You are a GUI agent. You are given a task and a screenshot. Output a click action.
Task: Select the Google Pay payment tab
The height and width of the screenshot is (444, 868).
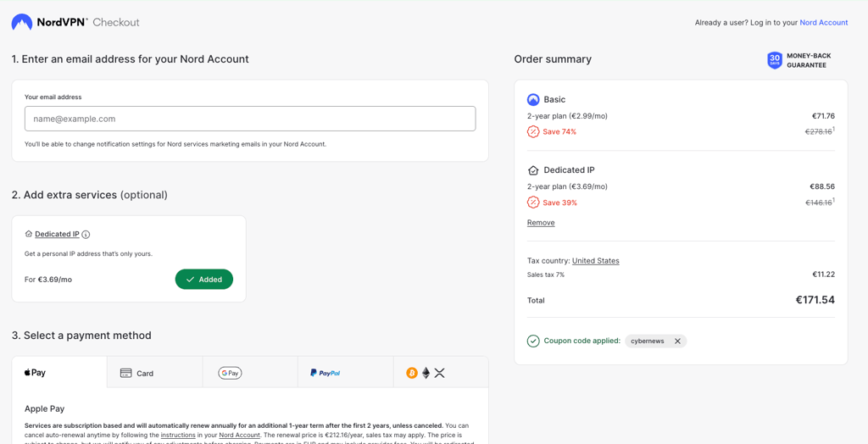250,373
